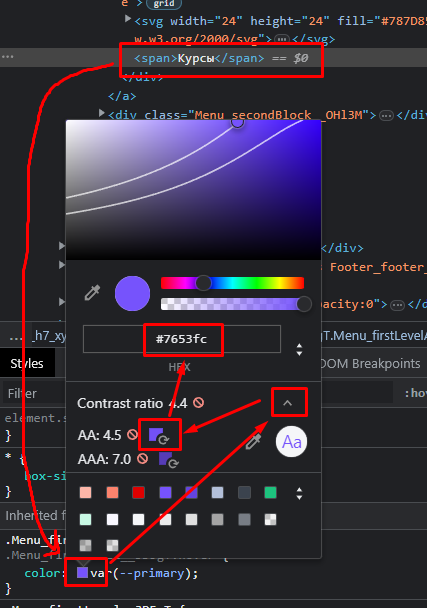The height and width of the screenshot is (608, 427).
Task: Pick background color with contrast eyedropper
Action: pos(254,442)
